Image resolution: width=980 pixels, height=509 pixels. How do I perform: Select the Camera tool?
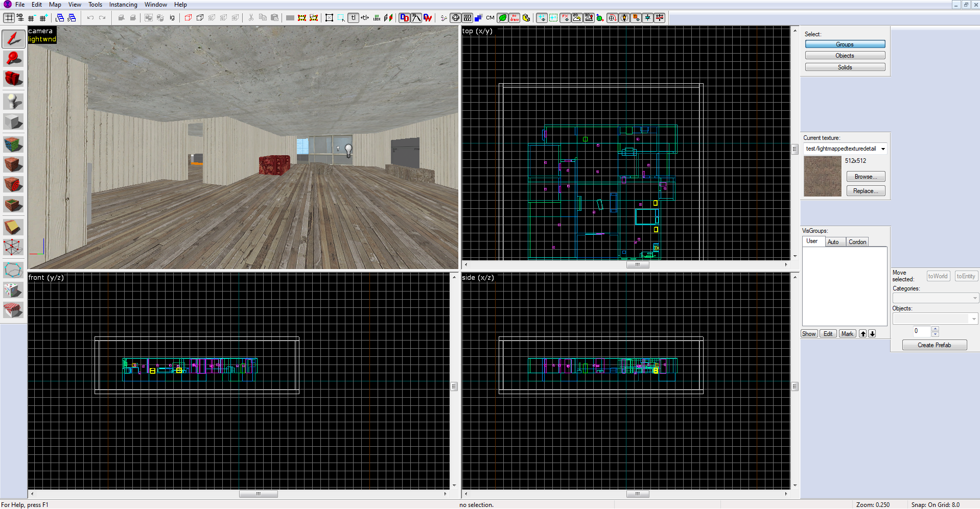pyautogui.click(x=13, y=79)
